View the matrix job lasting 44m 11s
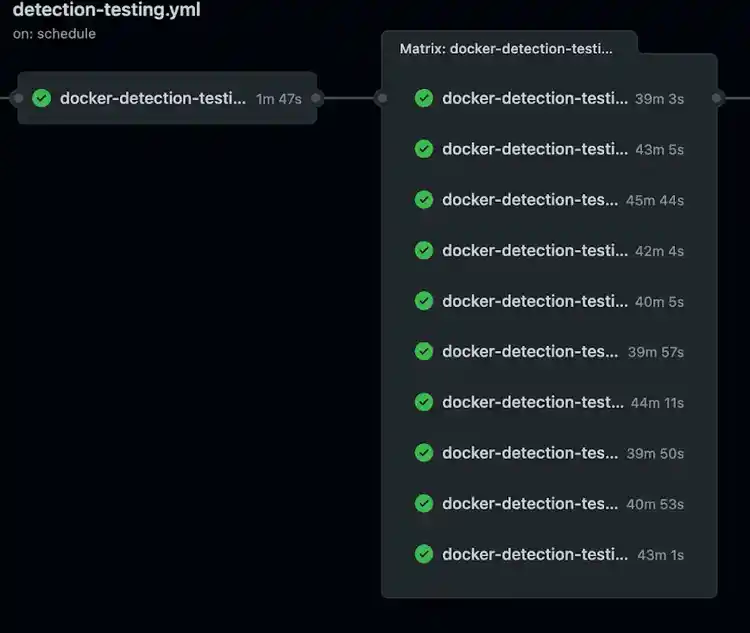This screenshot has width=750, height=633. tap(532, 402)
